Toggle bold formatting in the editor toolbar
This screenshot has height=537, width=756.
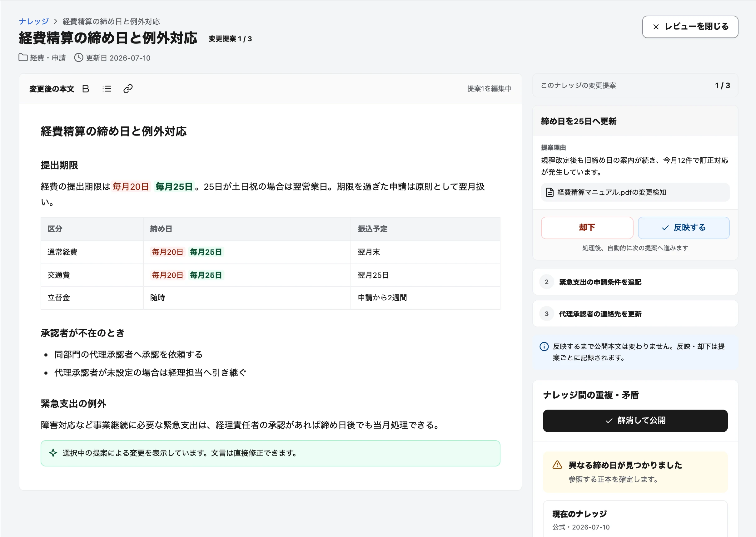86,89
